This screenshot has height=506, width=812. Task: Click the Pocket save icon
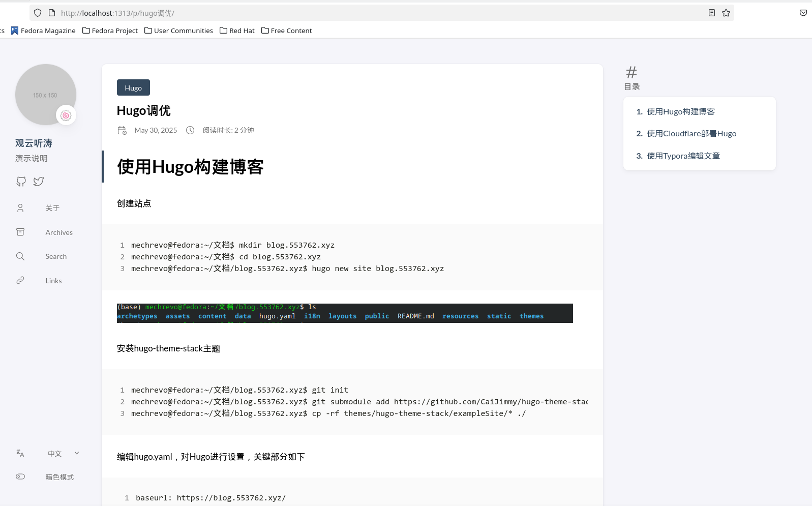(803, 13)
